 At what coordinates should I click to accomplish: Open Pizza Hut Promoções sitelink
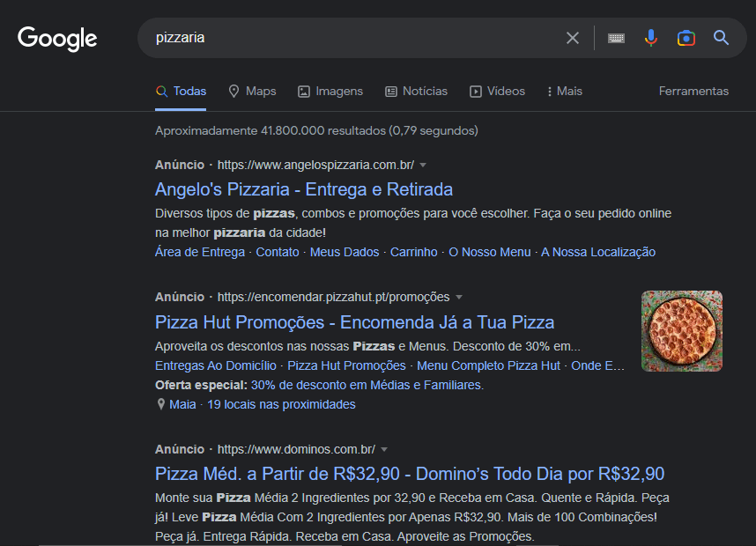(346, 365)
